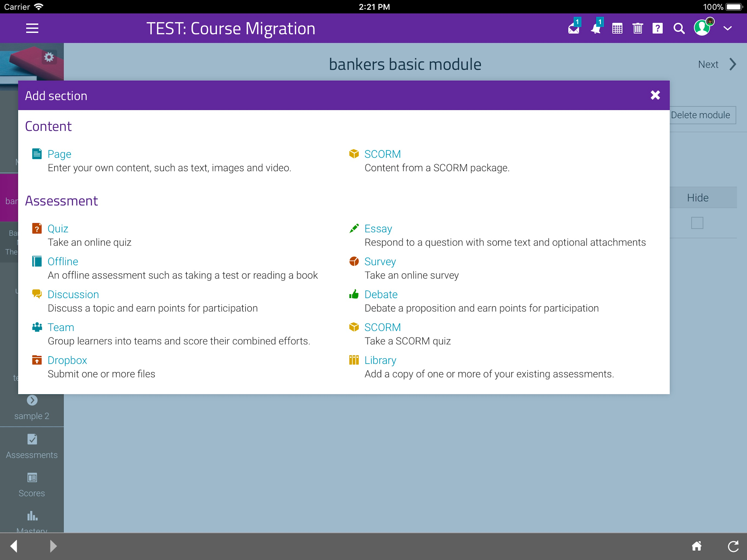Screen dimensions: 747x560
Task: Open the hamburger menu
Action: coord(32,28)
